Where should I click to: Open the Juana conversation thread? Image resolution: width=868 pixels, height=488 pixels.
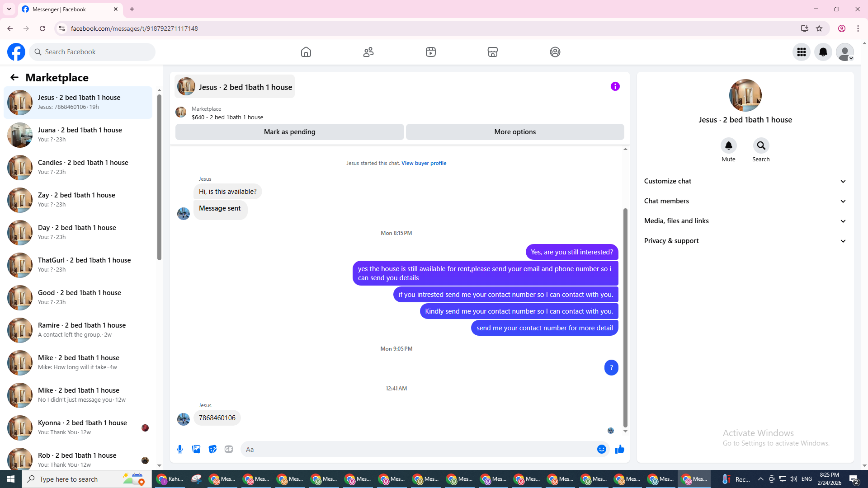point(79,135)
